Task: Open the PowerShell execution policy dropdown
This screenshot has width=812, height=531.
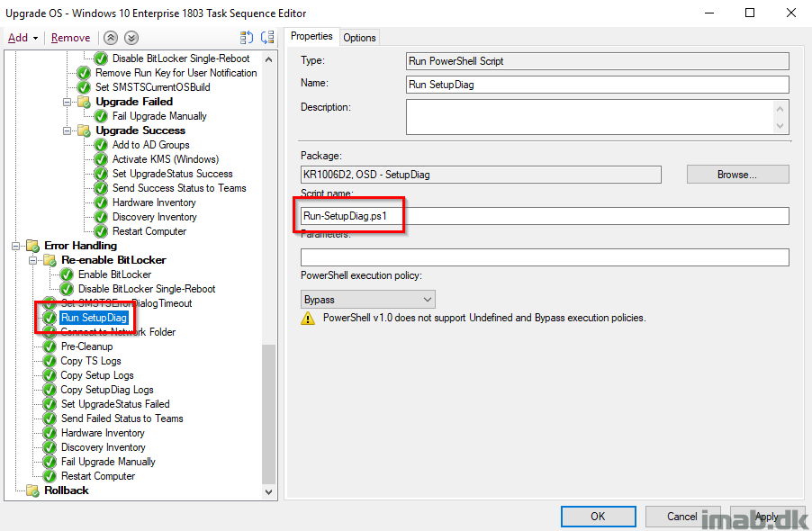Action: (367, 299)
